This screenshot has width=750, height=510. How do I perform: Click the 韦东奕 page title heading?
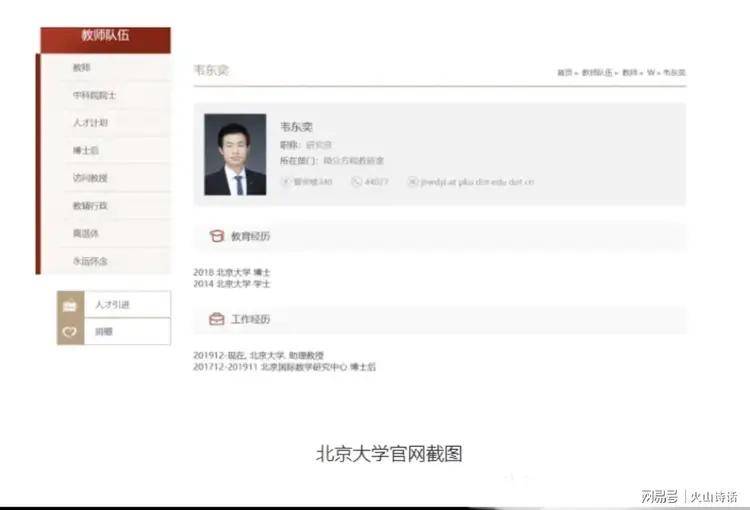pyautogui.click(x=211, y=70)
